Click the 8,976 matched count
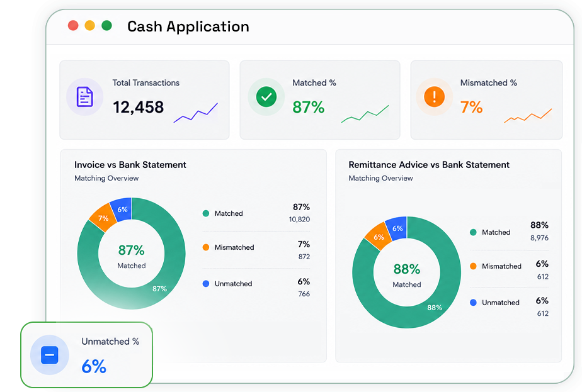582x392 pixels. point(539,238)
